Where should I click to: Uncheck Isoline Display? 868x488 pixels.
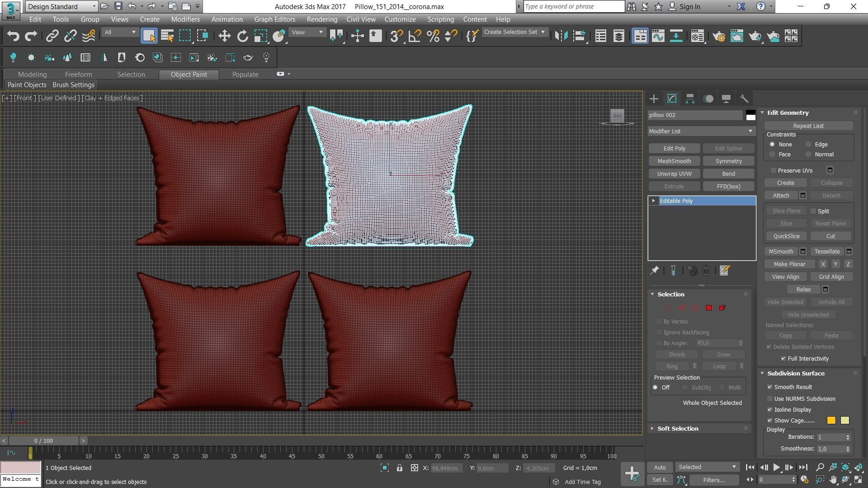(x=770, y=410)
